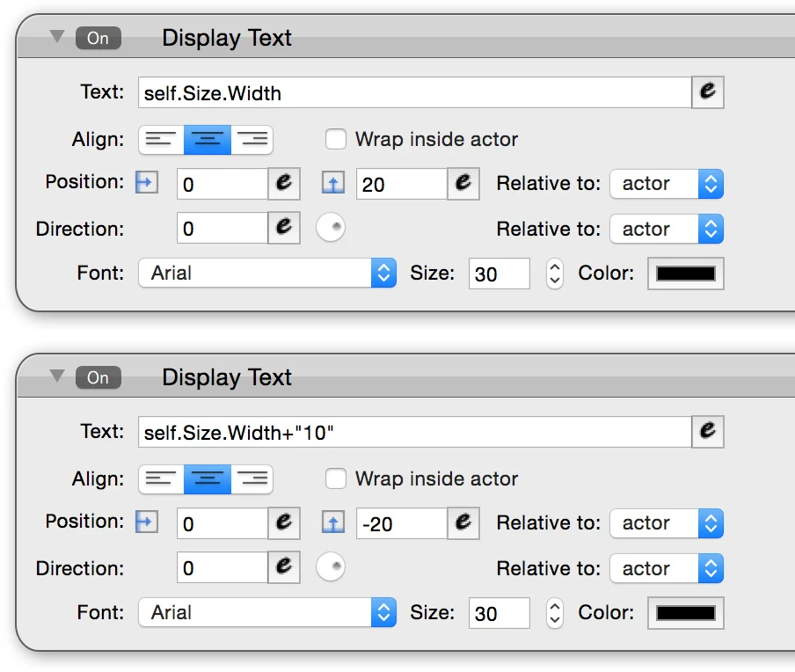
Task: Click the top Text field with self.Size.Width
Action: click(415, 92)
